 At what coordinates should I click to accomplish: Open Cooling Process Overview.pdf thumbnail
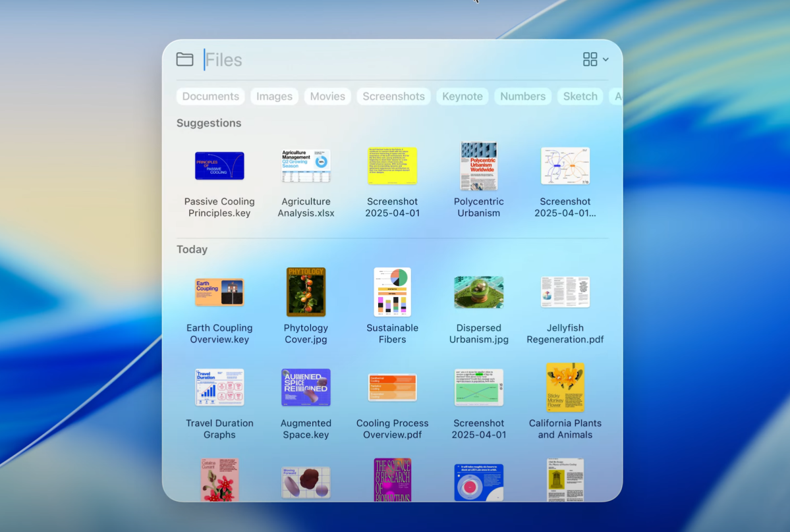tap(393, 388)
